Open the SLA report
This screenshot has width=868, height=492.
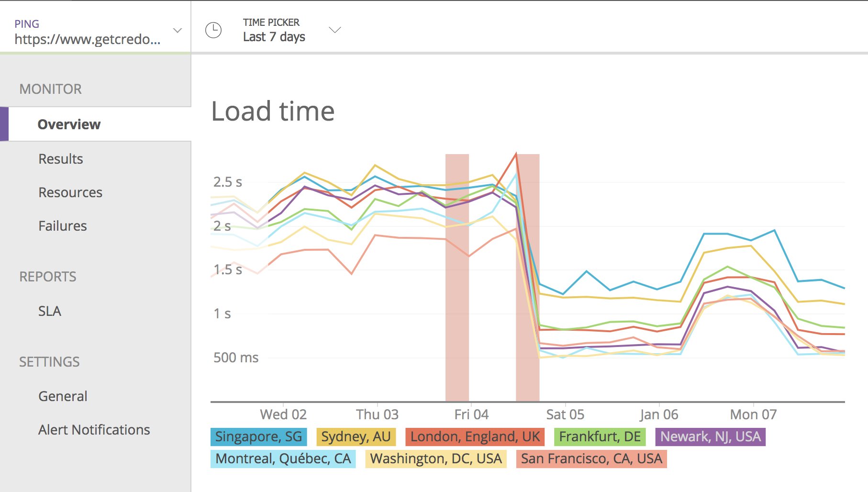tap(49, 311)
